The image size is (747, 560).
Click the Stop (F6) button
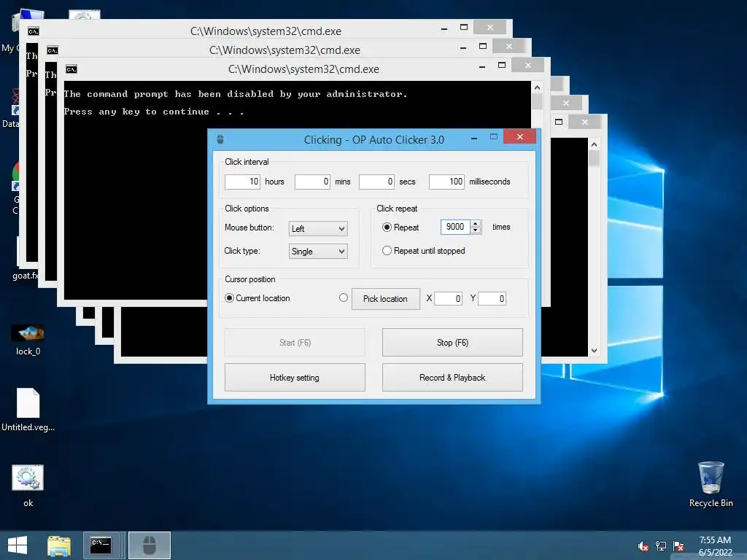coord(452,343)
